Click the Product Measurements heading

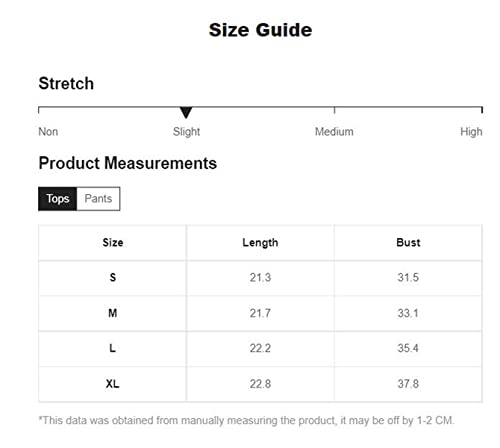128,163
